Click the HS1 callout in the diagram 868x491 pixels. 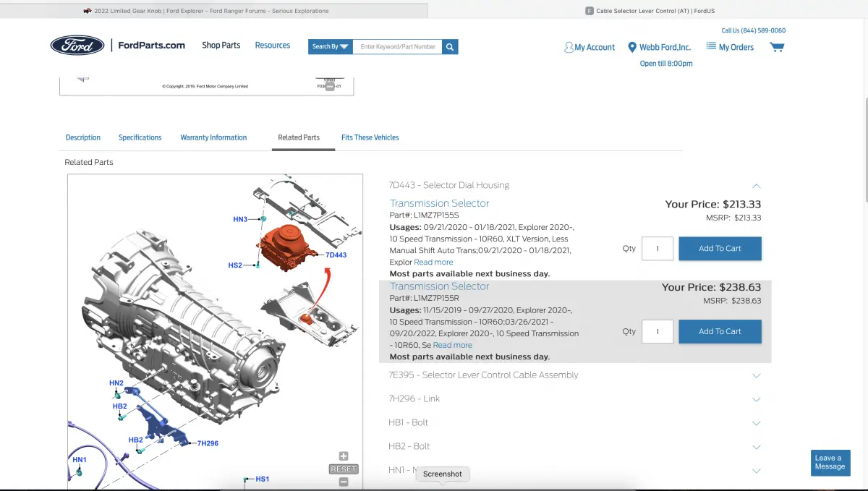click(x=262, y=479)
